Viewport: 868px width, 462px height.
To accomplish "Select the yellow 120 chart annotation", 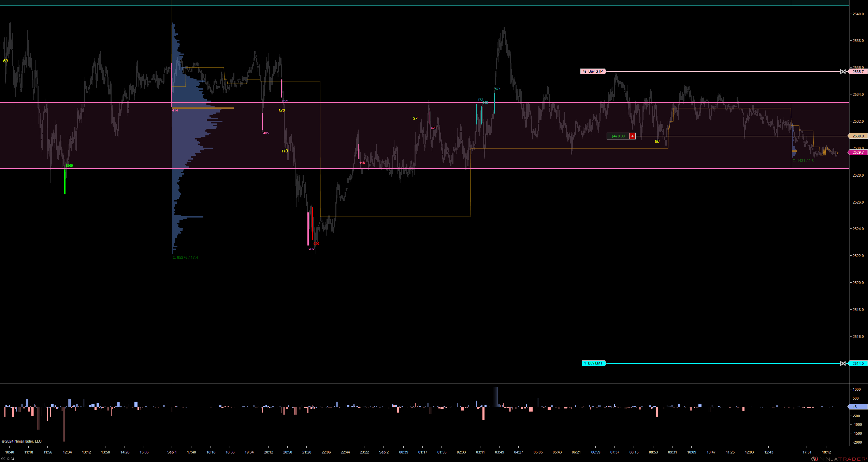I will coord(281,110).
